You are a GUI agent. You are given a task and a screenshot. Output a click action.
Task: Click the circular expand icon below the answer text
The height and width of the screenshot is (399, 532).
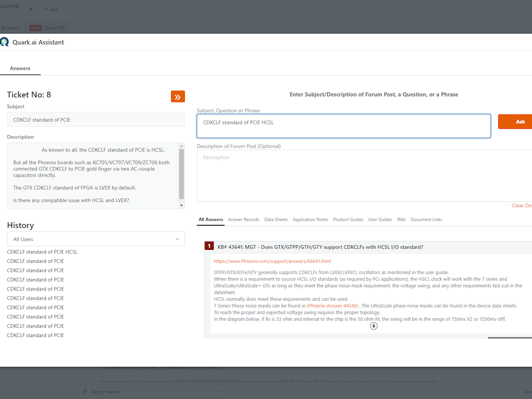(374, 326)
